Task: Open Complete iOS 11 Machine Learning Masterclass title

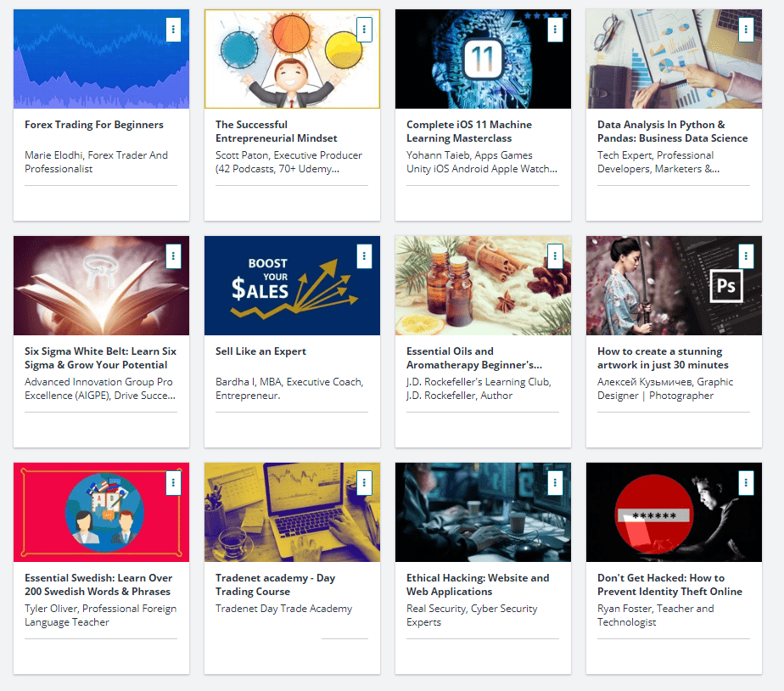Action: (469, 131)
